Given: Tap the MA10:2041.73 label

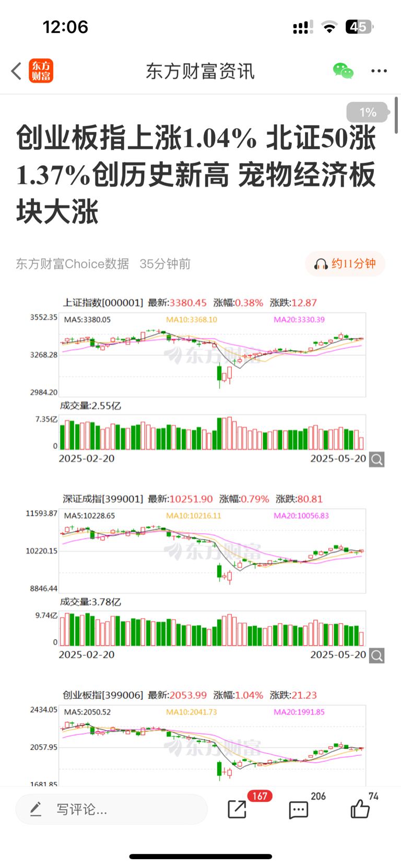Looking at the screenshot, I should tap(192, 712).
